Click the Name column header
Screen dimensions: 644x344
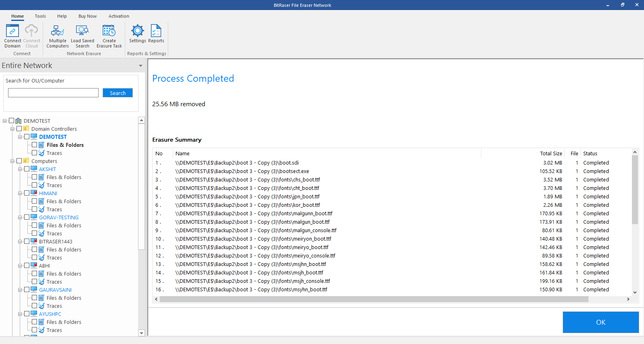coord(182,153)
